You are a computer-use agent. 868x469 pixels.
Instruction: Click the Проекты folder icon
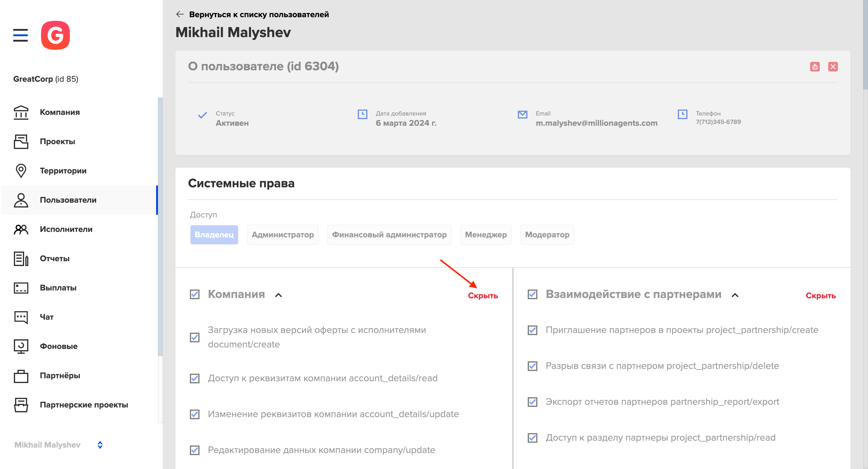(21, 142)
